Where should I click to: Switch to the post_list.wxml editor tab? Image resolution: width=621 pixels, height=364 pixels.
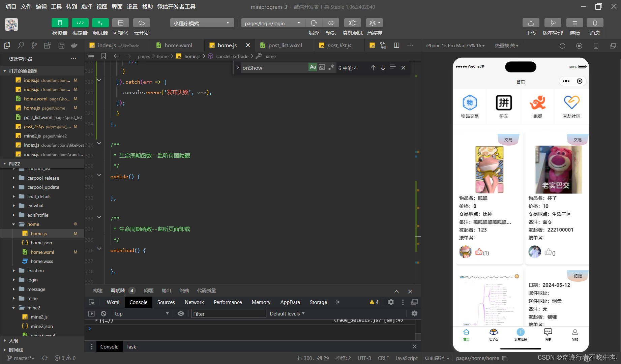285,45
